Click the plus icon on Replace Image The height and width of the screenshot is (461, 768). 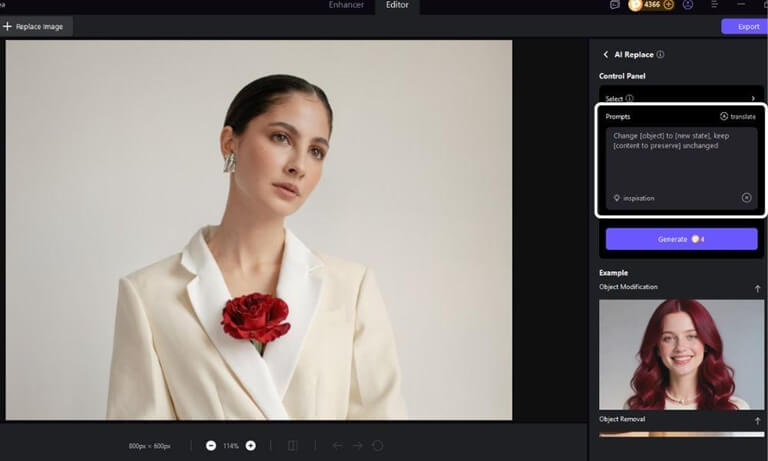[x=7, y=26]
